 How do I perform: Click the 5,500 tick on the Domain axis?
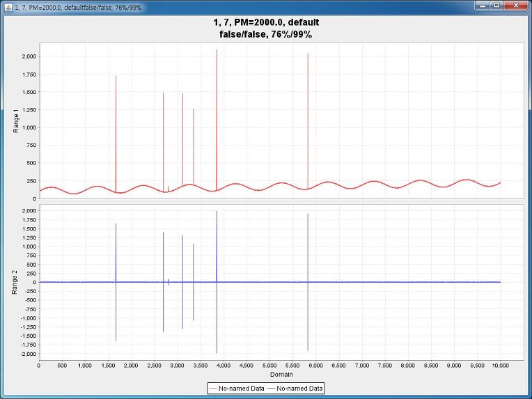coord(292,366)
